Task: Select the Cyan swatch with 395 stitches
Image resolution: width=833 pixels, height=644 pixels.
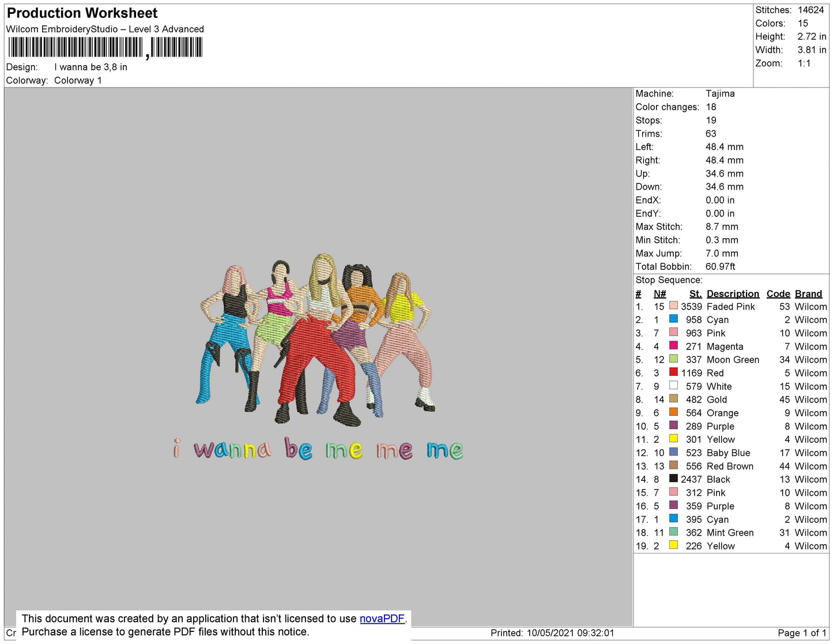Action: (x=673, y=518)
